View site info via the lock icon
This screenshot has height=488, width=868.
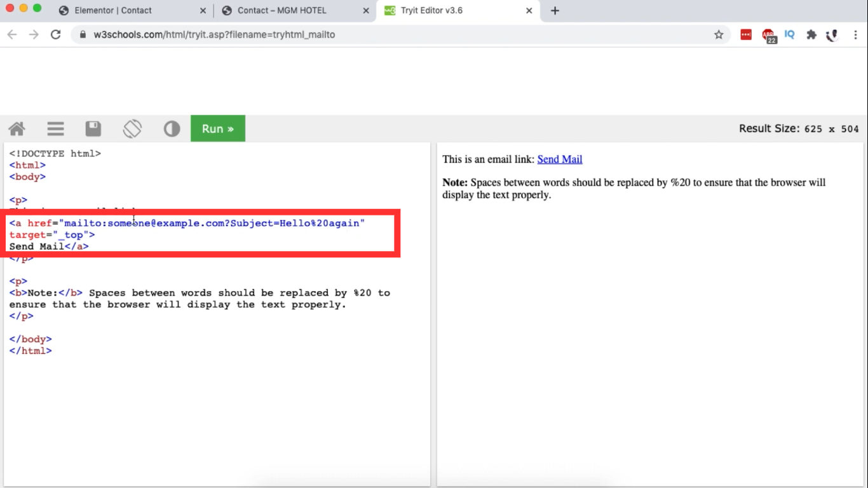[x=83, y=35]
